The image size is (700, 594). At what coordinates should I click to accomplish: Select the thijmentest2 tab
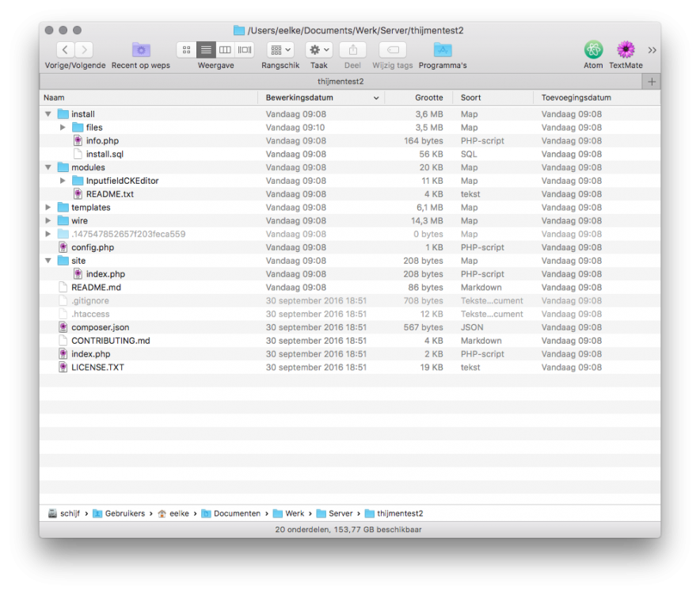click(x=340, y=82)
